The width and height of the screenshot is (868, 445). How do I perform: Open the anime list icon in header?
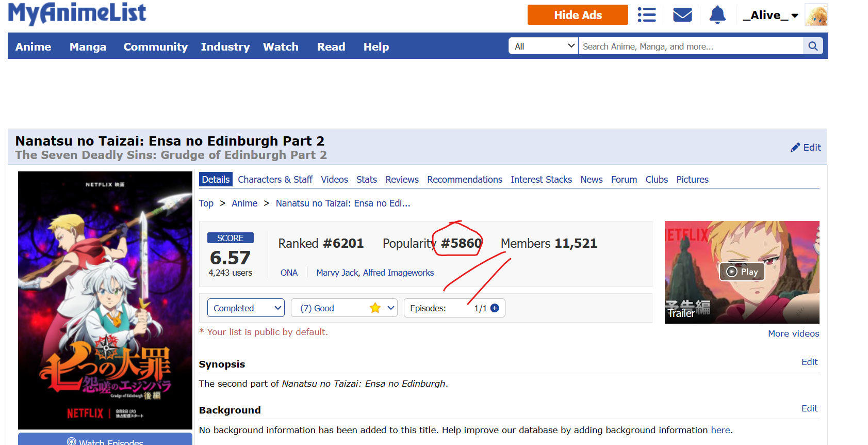(x=646, y=15)
